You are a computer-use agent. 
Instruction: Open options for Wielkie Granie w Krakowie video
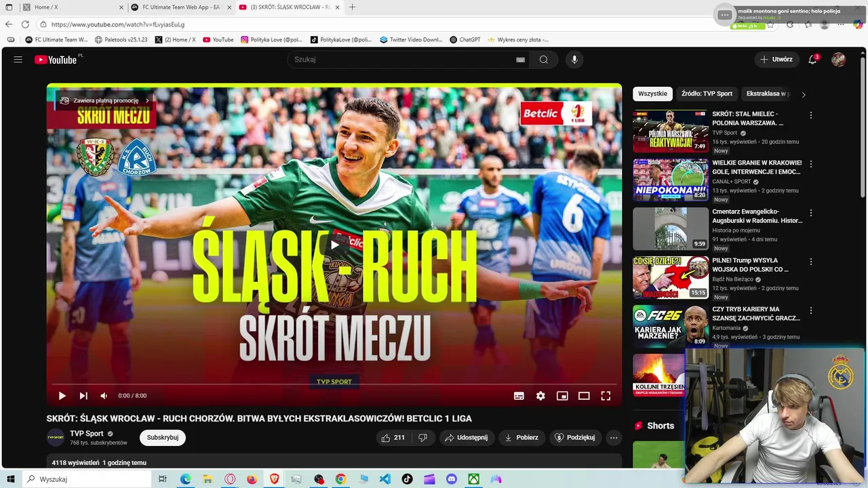pyautogui.click(x=810, y=165)
